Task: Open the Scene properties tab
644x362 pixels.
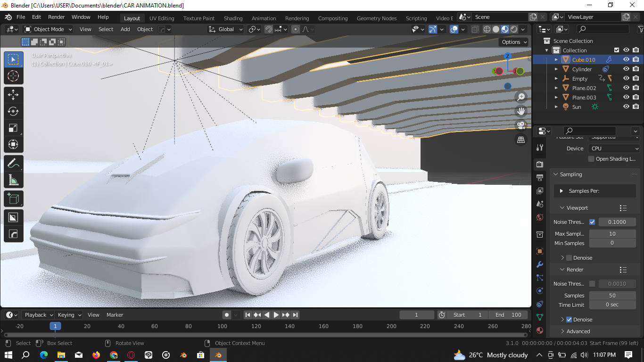Action: point(540,204)
